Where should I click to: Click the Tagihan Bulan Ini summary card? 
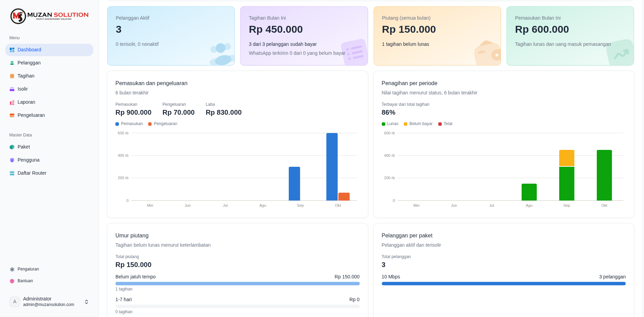click(x=304, y=36)
